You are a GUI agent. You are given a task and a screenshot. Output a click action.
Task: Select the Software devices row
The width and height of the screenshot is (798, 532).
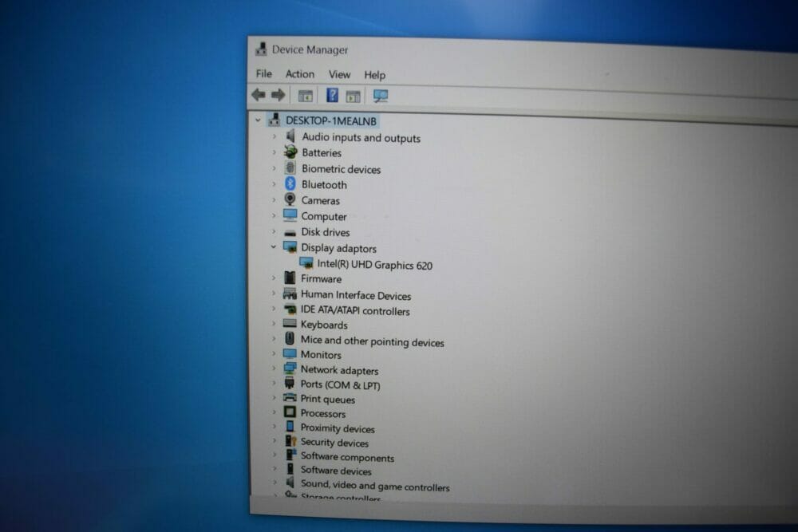pos(336,471)
